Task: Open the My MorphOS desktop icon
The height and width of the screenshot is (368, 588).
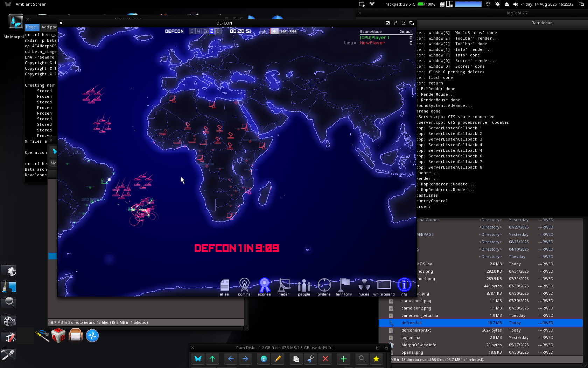Action: click(15, 22)
